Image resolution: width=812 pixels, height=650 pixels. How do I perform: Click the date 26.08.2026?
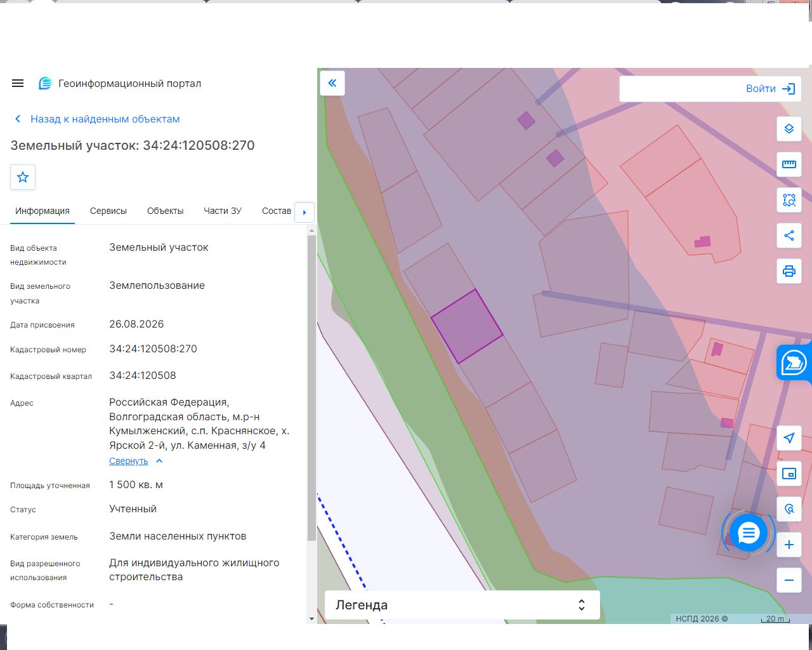click(x=136, y=324)
